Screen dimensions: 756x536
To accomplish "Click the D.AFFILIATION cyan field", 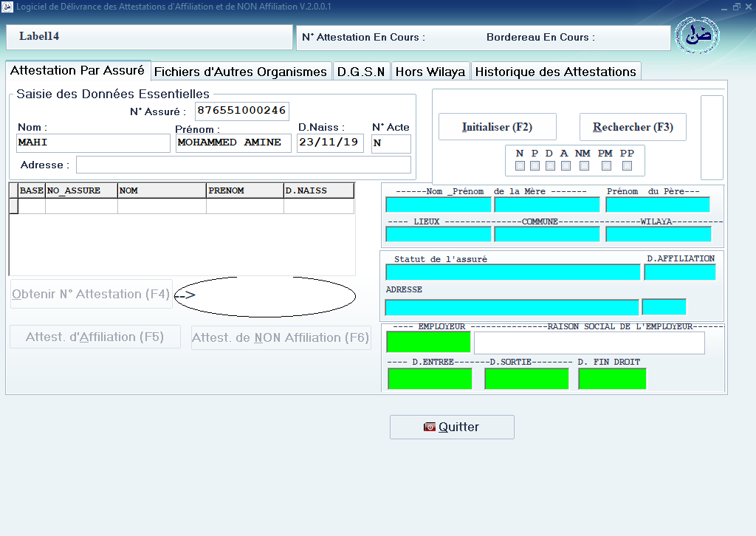I will pyautogui.click(x=680, y=272).
